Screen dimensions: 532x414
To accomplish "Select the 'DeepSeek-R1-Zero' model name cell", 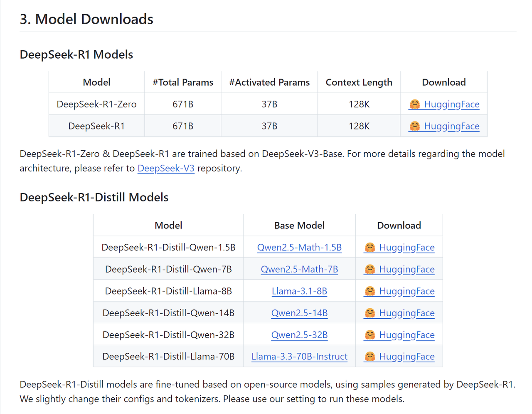I will point(96,104).
